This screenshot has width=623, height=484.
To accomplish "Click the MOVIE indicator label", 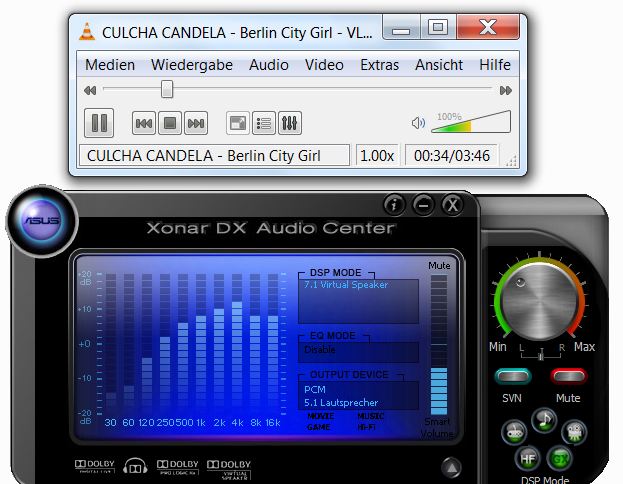I will 321,416.
